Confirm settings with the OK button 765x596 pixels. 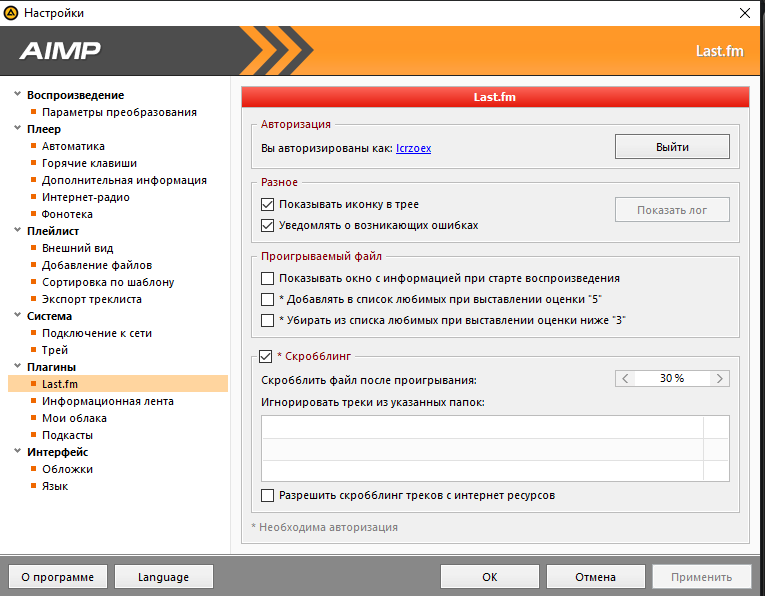(489, 577)
